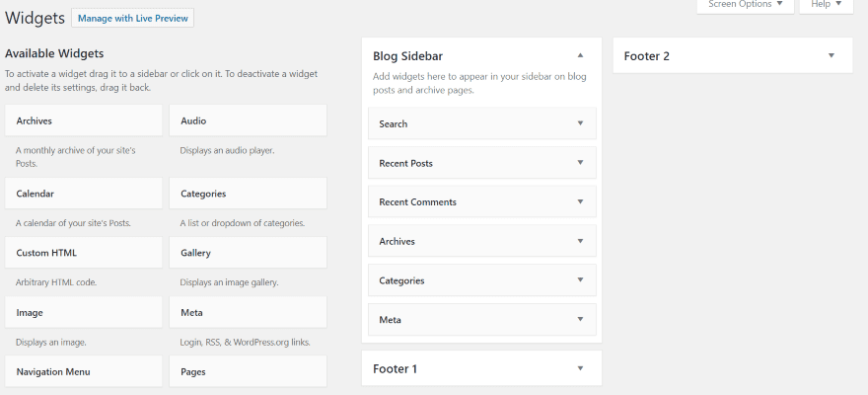The height and width of the screenshot is (395, 868).
Task: Select the Calendar available widget
Action: [83, 194]
